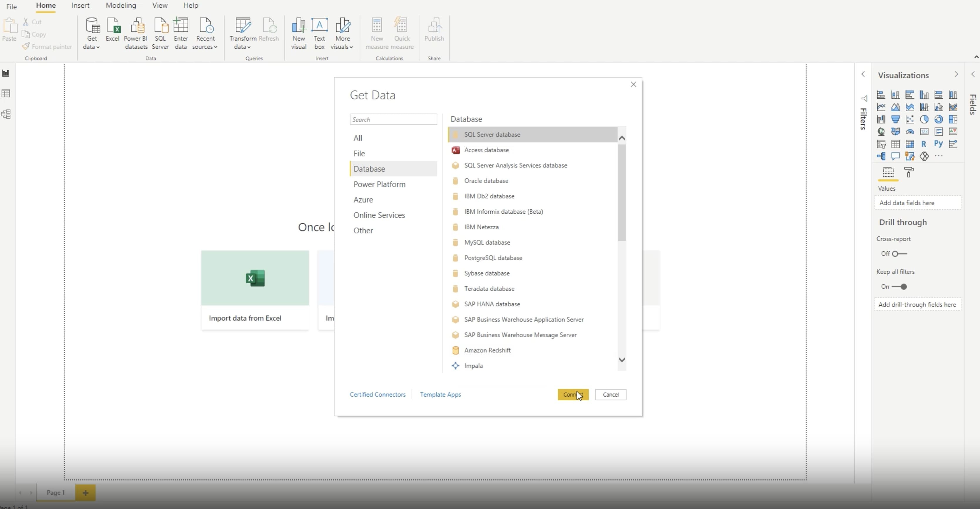Select Oracle database in the list

(533, 181)
